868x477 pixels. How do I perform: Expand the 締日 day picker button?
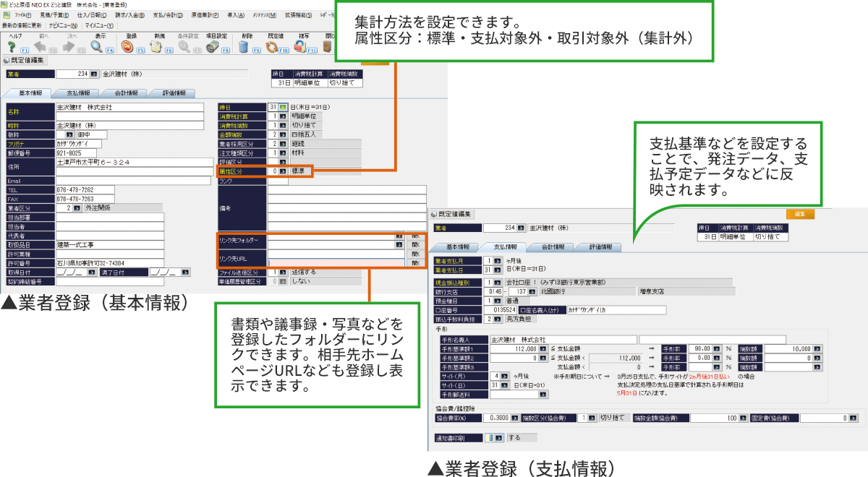284,107
